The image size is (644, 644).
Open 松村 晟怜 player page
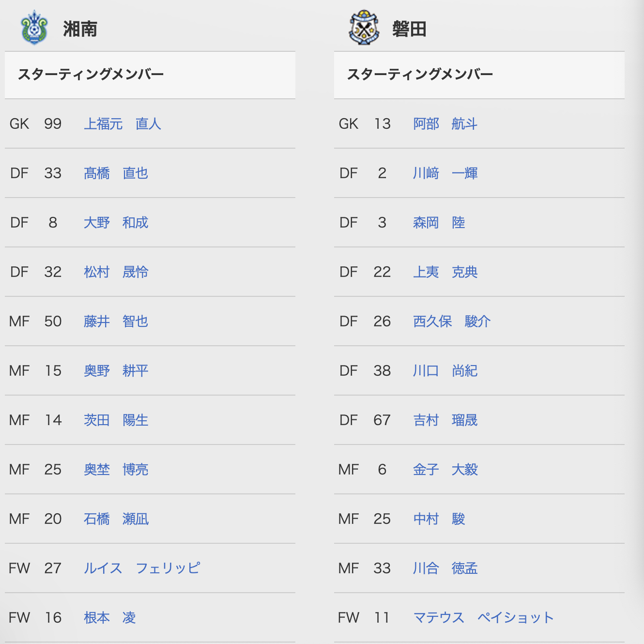(x=116, y=272)
